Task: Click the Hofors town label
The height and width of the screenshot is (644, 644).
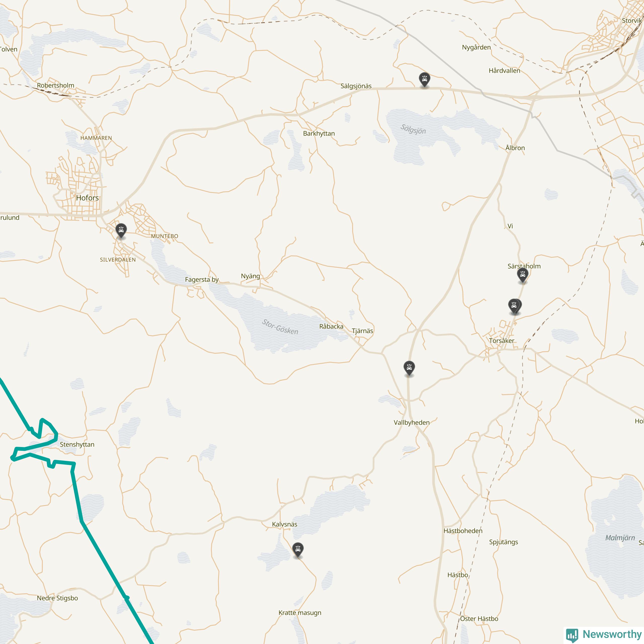Action: pyautogui.click(x=87, y=198)
